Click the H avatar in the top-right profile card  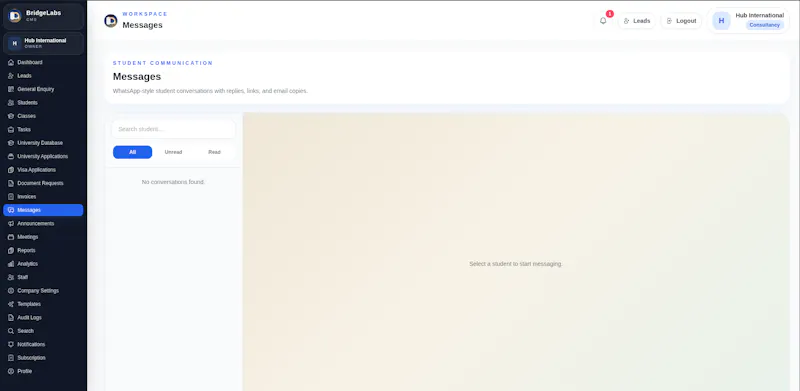(721, 21)
